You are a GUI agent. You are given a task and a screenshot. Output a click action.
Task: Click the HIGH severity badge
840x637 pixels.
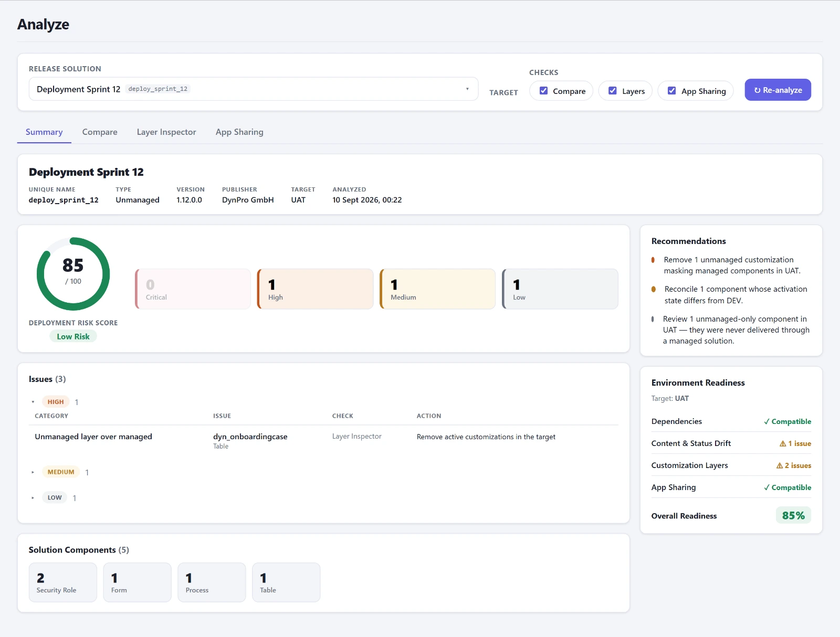click(x=56, y=402)
